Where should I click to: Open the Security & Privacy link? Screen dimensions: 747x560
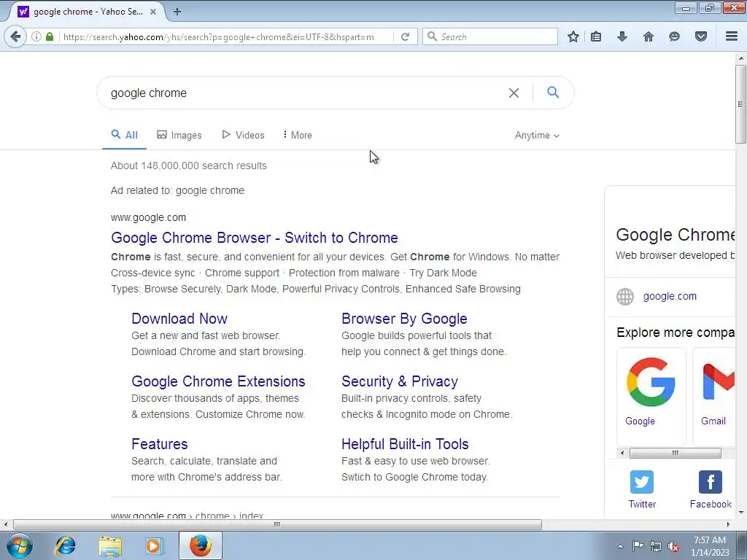point(399,381)
